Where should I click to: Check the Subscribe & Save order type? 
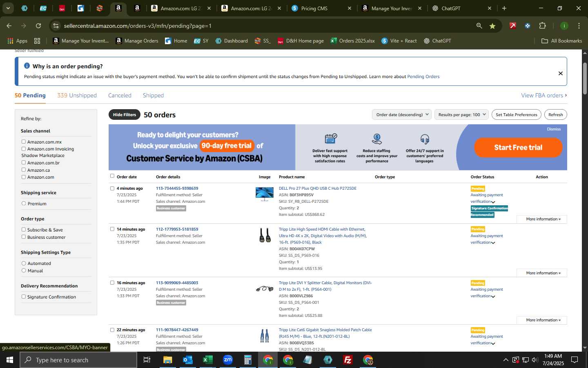(x=24, y=229)
